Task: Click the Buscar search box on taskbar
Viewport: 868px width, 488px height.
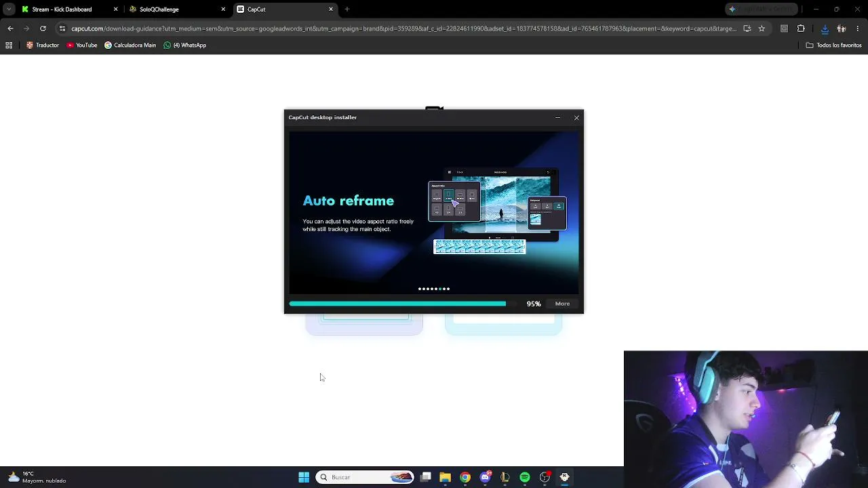Action: tap(365, 477)
